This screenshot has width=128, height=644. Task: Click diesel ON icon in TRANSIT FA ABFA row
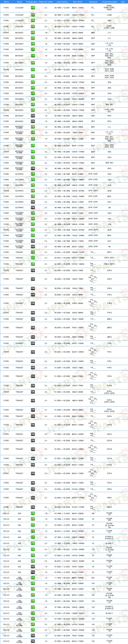(33, 319)
